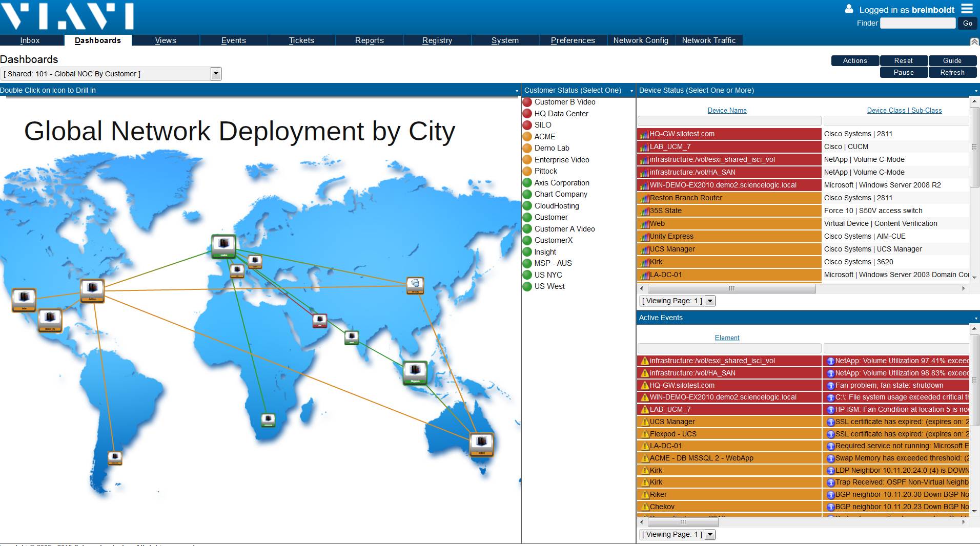Open the shared dashboard selector dropdown

tap(216, 74)
